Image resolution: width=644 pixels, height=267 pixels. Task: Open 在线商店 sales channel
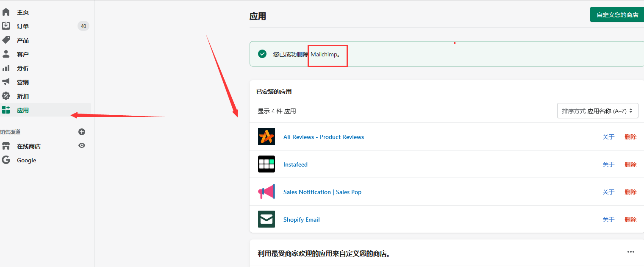click(x=29, y=146)
